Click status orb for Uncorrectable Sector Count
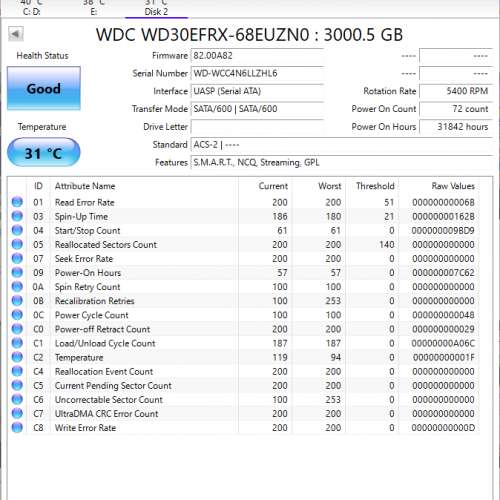 pyautogui.click(x=17, y=399)
